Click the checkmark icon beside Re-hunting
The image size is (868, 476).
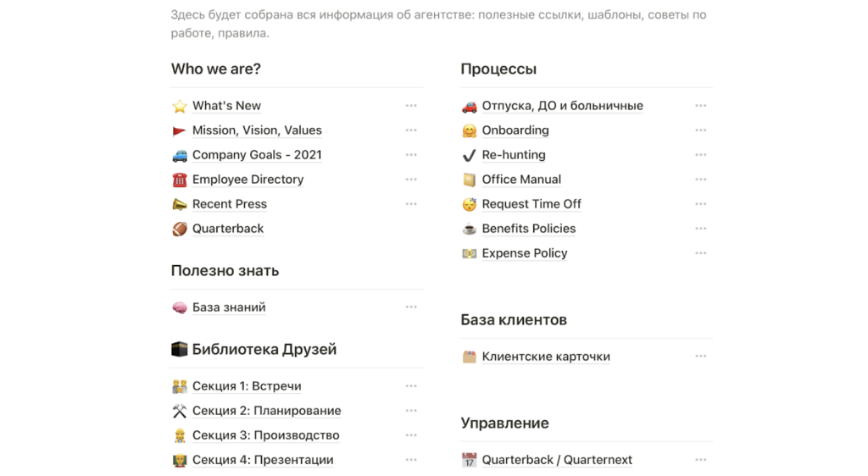(469, 155)
